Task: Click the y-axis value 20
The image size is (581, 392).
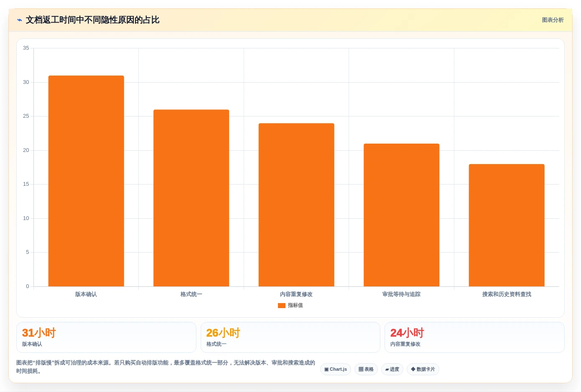Action: tap(26, 150)
